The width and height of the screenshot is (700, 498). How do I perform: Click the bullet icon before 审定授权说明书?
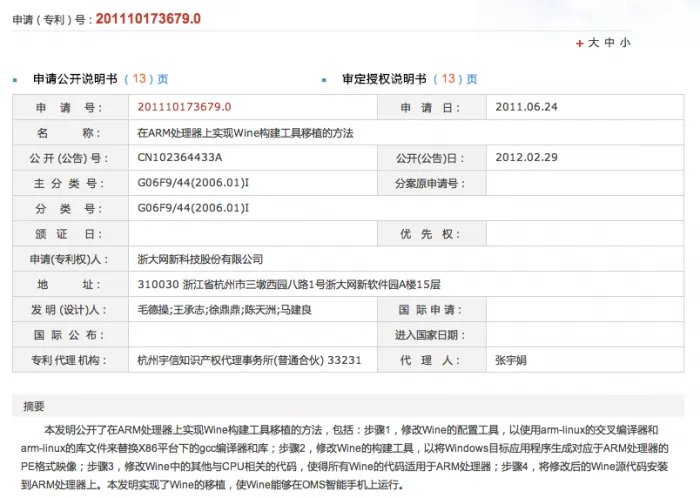325,80
